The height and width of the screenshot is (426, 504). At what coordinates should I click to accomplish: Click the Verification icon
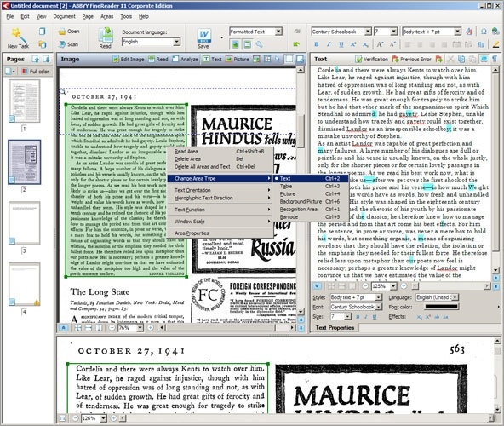pos(358,59)
